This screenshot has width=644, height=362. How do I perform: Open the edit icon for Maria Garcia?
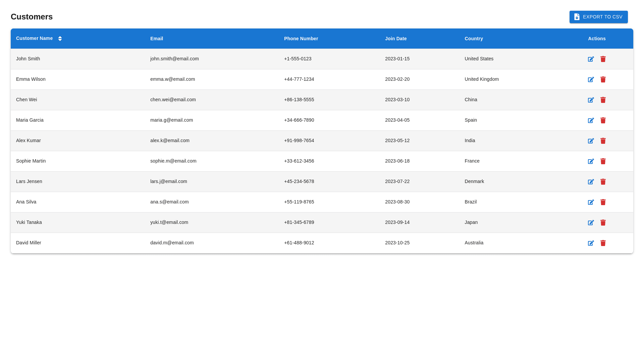point(591,120)
